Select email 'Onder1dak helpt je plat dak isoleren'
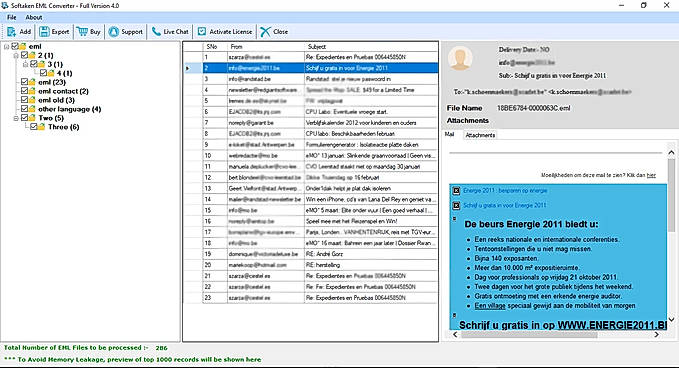The width and height of the screenshot is (679, 368). 320,188
